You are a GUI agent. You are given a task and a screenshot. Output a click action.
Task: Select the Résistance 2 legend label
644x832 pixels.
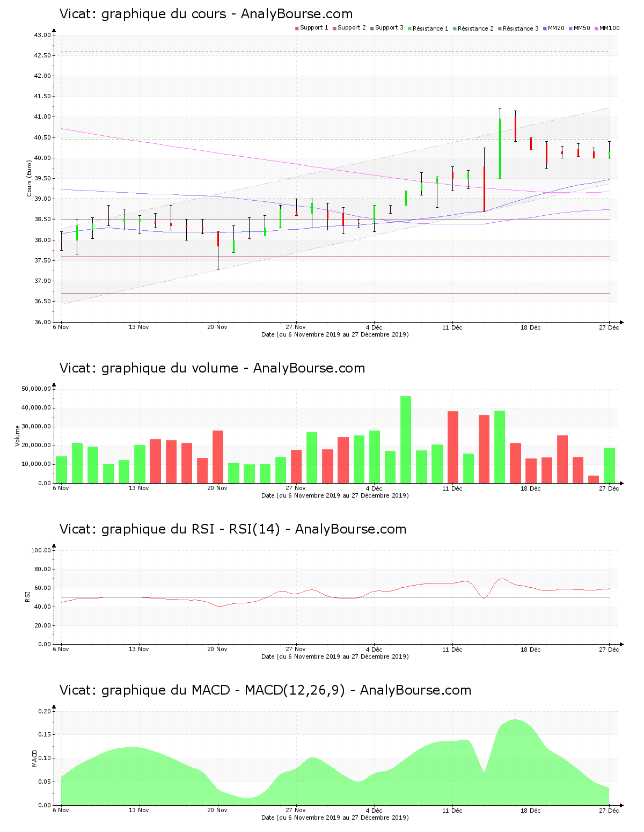(475, 28)
